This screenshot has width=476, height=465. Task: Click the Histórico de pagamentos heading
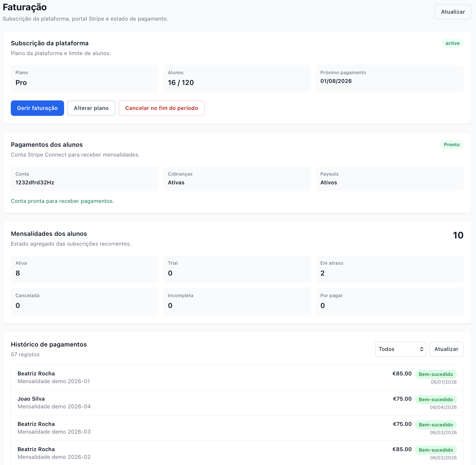pyautogui.click(x=49, y=345)
